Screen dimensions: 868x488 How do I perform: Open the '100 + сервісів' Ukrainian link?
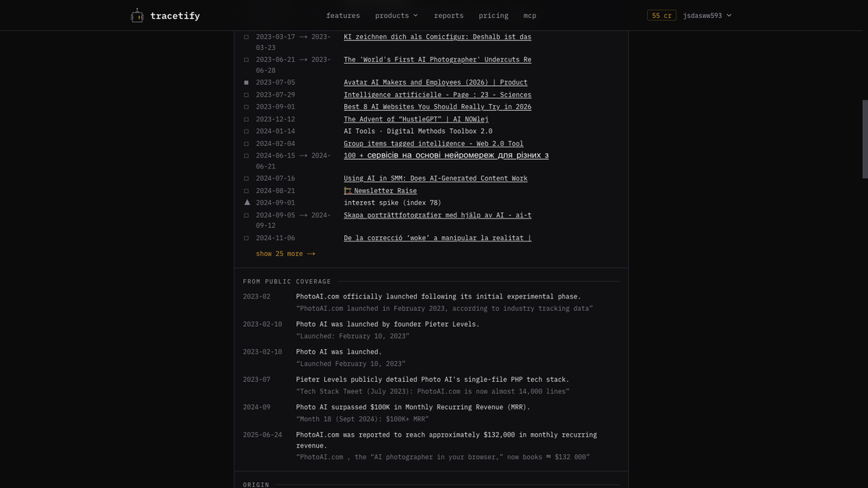446,155
